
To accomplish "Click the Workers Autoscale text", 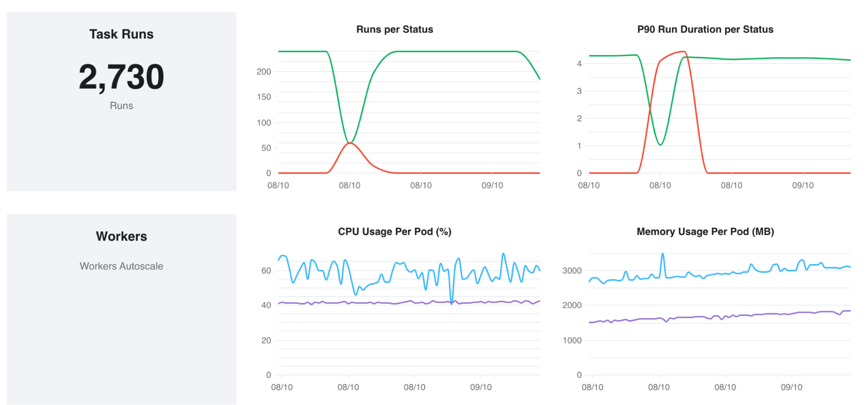I will click(121, 266).
